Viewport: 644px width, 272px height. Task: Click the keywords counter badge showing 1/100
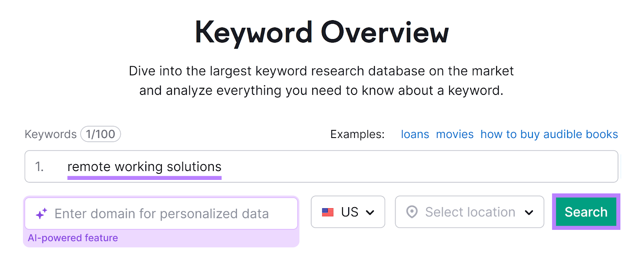pos(100,134)
